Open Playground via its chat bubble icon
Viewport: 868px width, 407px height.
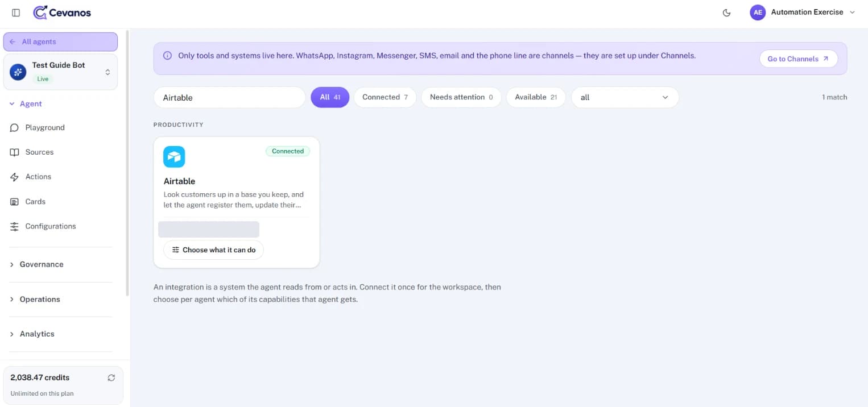pos(15,128)
